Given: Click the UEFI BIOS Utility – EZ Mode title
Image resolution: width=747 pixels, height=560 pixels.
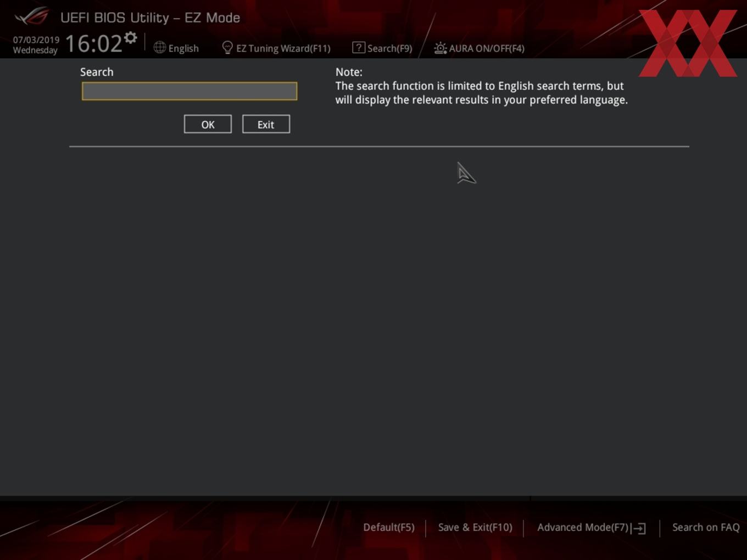Looking at the screenshot, I should click(150, 18).
